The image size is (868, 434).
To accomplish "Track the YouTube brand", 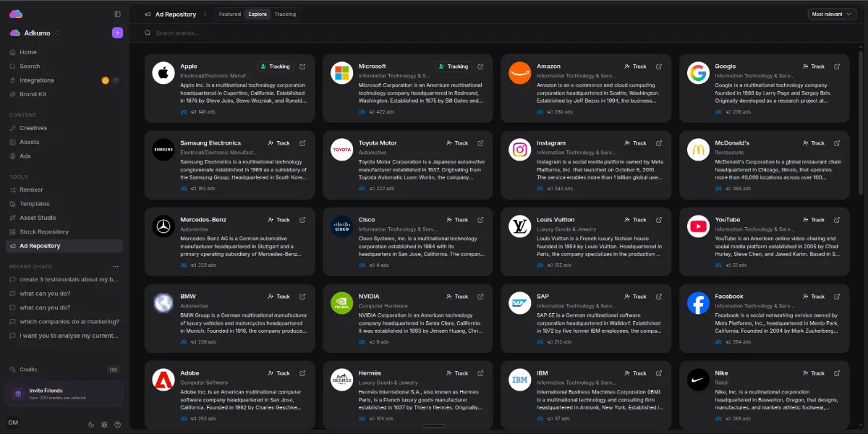I will (814, 220).
